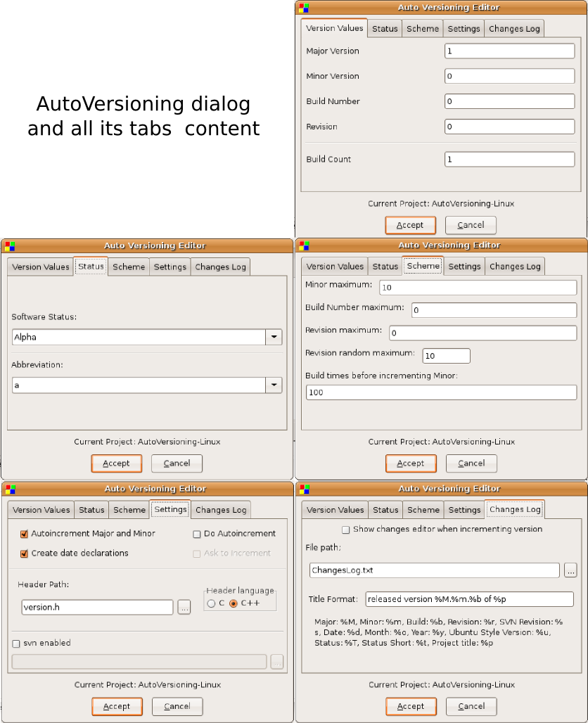Enable the svn enabled option

15,643
